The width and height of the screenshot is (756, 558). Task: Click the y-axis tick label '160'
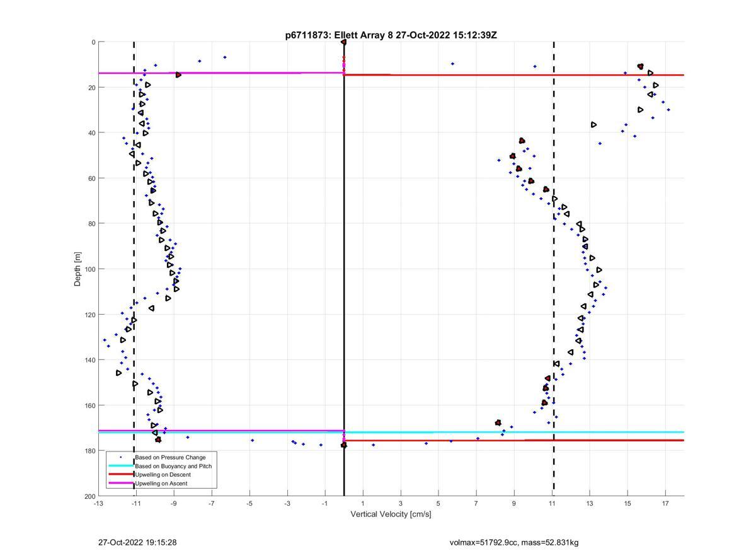tap(89, 405)
